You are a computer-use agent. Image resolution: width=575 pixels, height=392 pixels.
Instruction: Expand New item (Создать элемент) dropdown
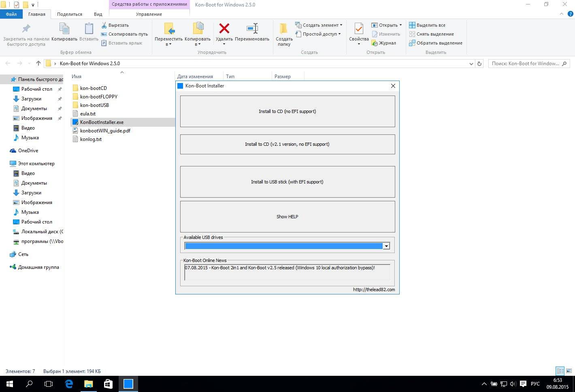[x=341, y=25]
